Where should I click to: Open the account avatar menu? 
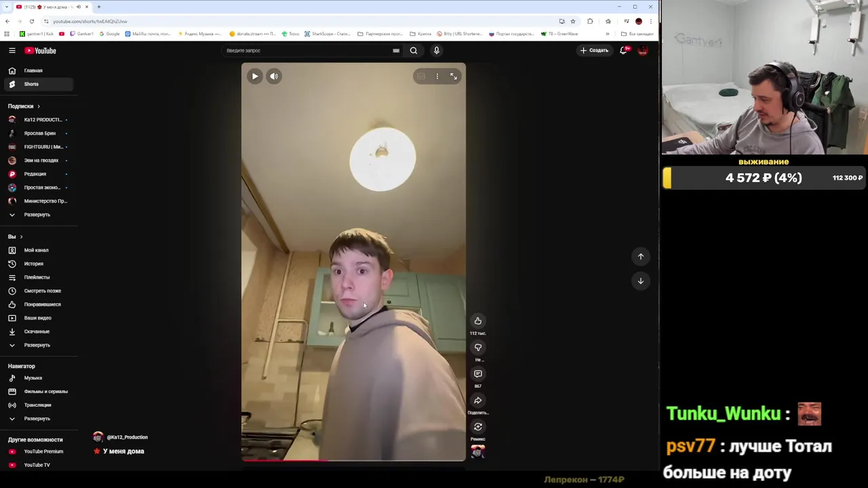click(643, 50)
